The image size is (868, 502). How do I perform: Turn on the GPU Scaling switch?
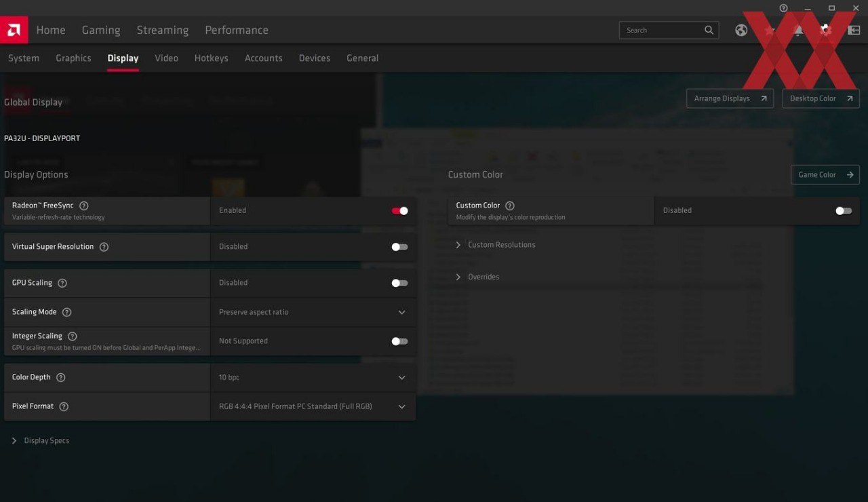(x=400, y=283)
